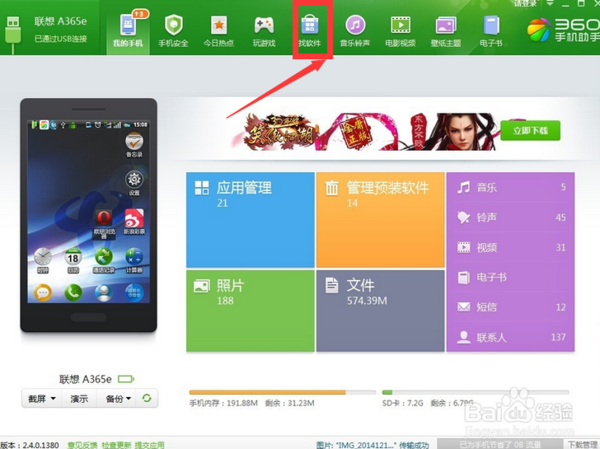Click the green refresh icon

pyautogui.click(x=147, y=398)
